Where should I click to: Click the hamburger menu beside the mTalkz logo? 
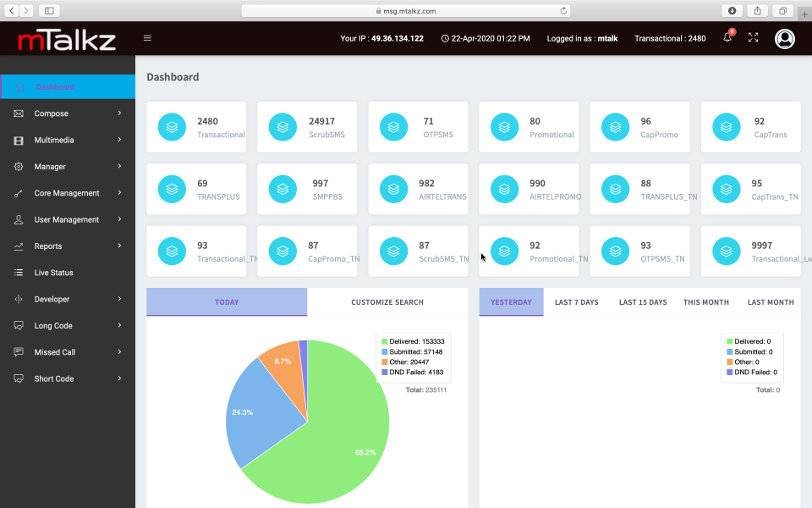coord(146,38)
